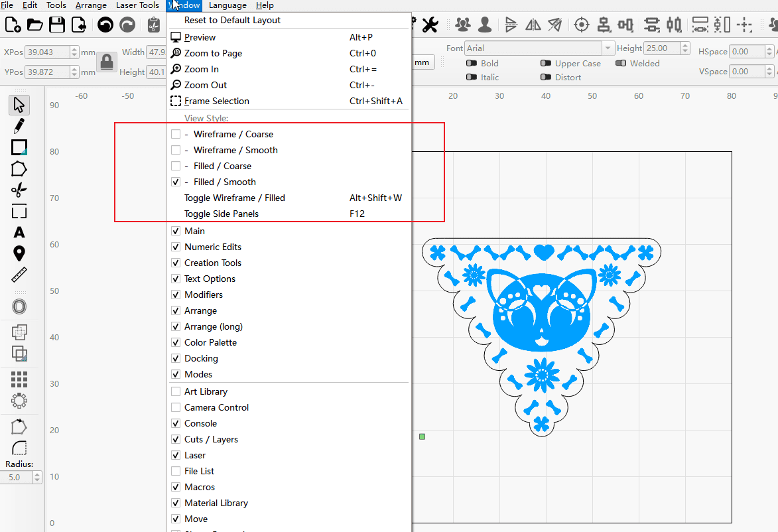
Task: Select the Polygon tool in left toolbar
Action: [x=19, y=169]
